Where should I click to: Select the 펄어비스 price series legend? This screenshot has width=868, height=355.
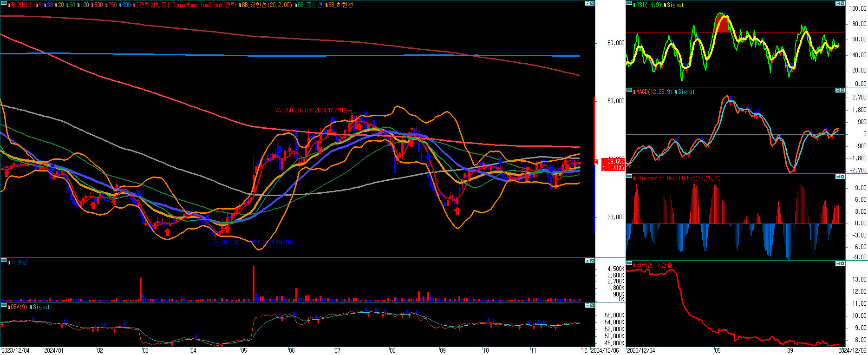pyautogui.click(x=20, y=5)
